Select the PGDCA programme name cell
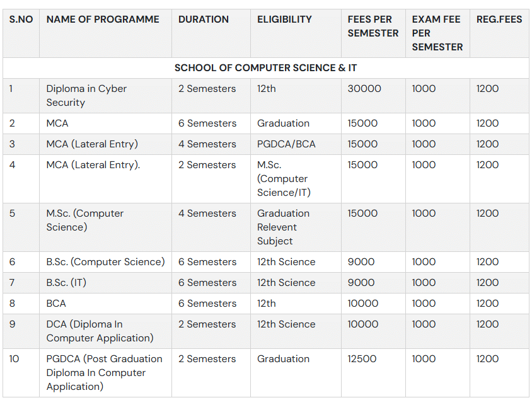This screenshot has width=532, height=405. [x=104, y=372]
